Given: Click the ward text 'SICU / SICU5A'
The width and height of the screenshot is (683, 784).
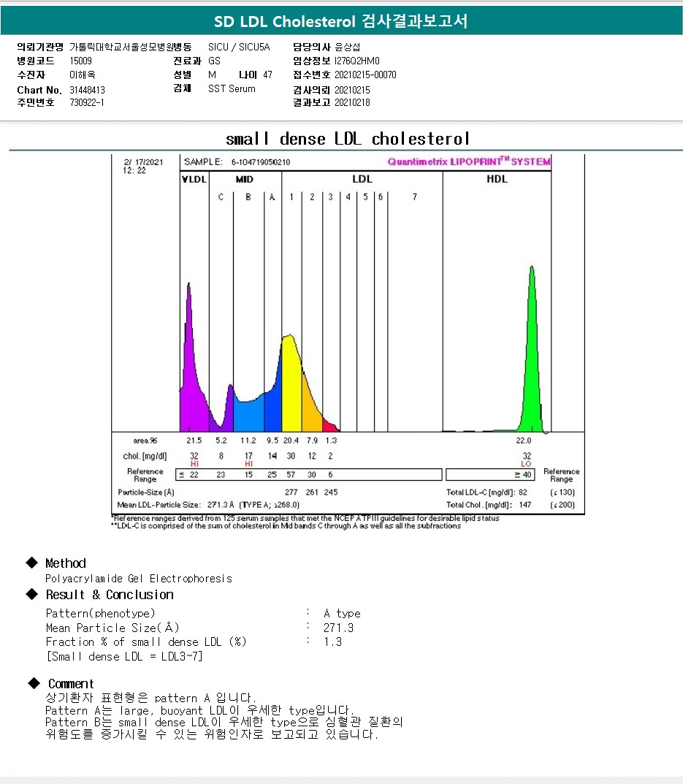Looking at the screenshot, I should click(239, 47).
